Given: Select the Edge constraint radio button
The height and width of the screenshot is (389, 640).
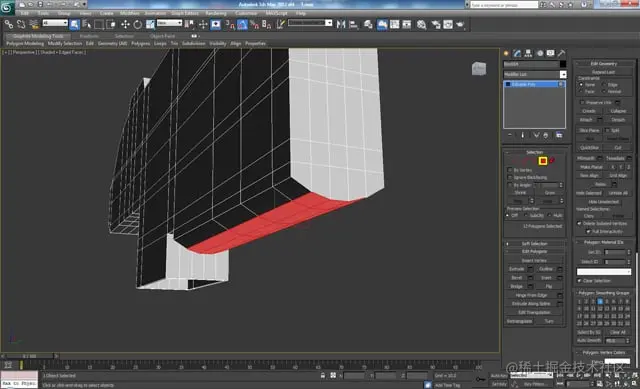Looking at the screenshot, I should click(x=604, y=84).
